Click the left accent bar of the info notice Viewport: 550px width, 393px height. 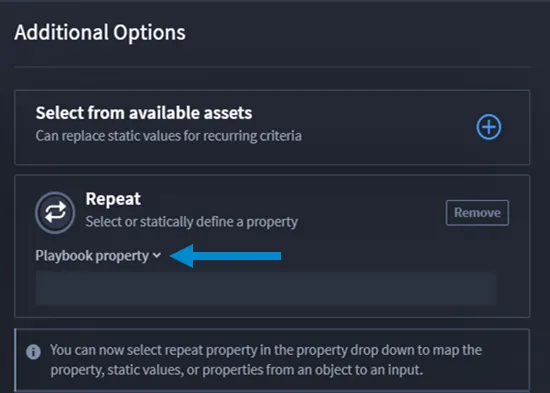tap(15, 360)
